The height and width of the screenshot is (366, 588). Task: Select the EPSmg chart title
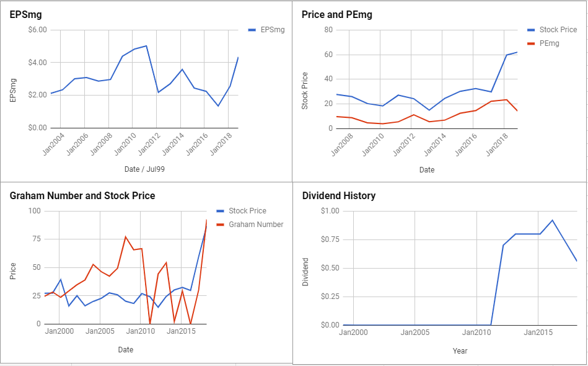click(25, 15)
